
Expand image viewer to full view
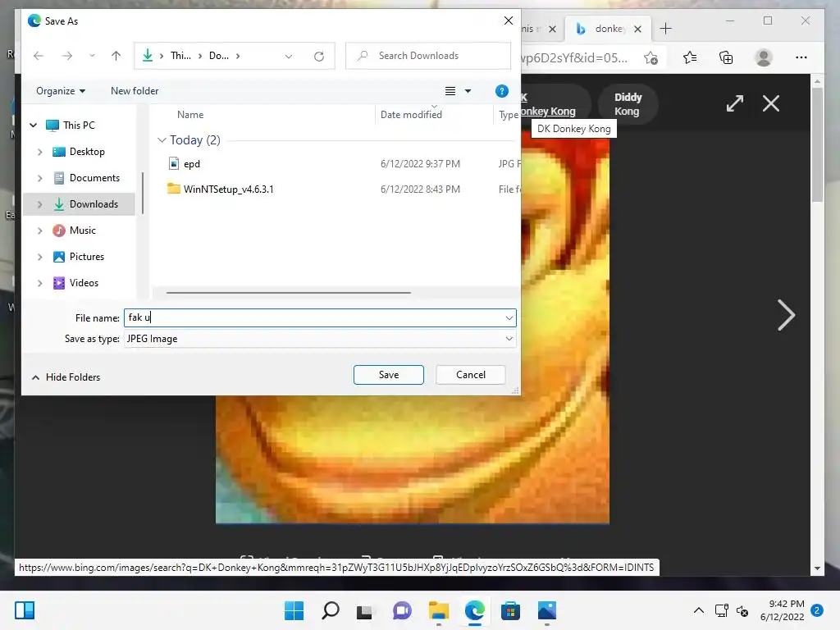click(x=734, y=103)
